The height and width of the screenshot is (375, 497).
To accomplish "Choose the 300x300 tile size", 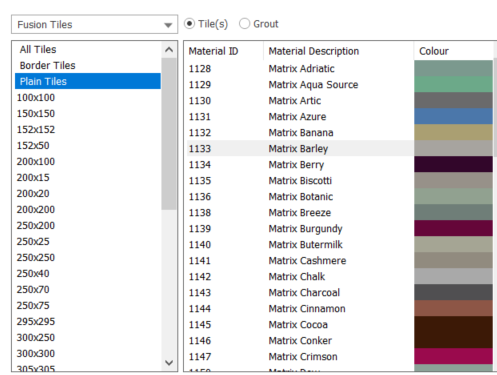I will [x=88, y=353].
